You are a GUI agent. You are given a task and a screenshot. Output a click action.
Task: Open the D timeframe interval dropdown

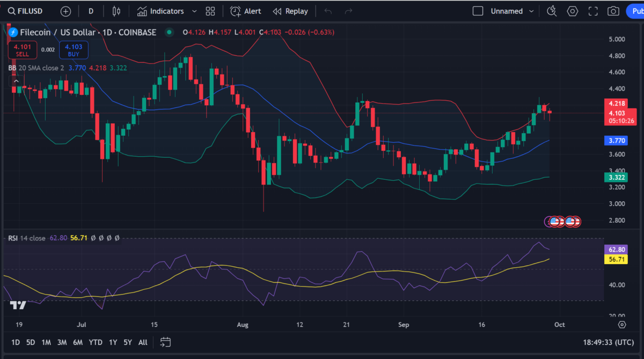tap(91, 11)
